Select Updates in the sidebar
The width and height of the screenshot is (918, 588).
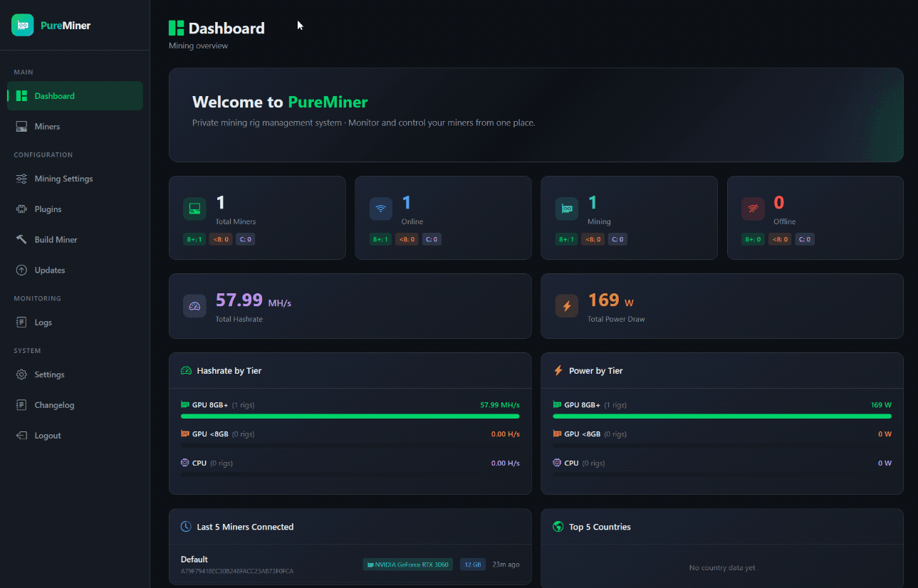coord(75,271)
